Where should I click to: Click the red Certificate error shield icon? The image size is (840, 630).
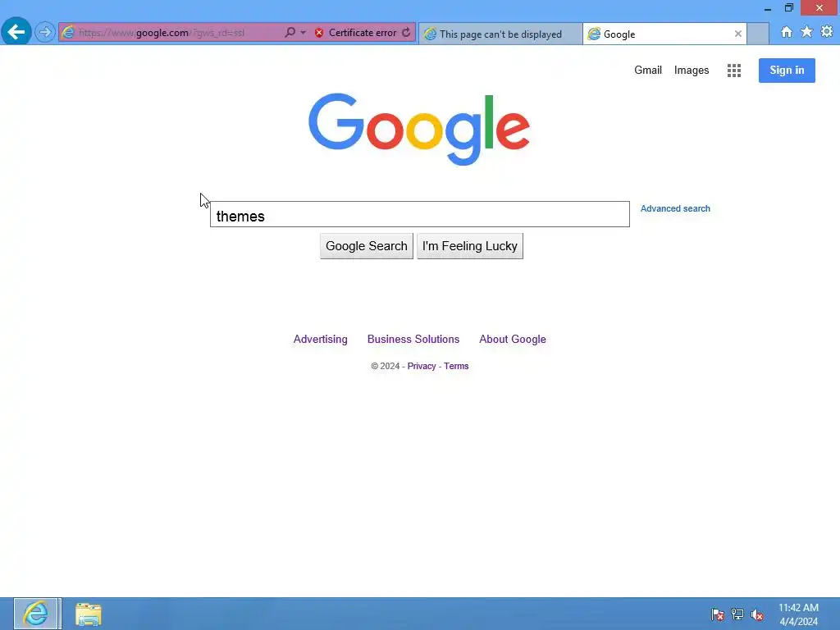tap(319, 33)
